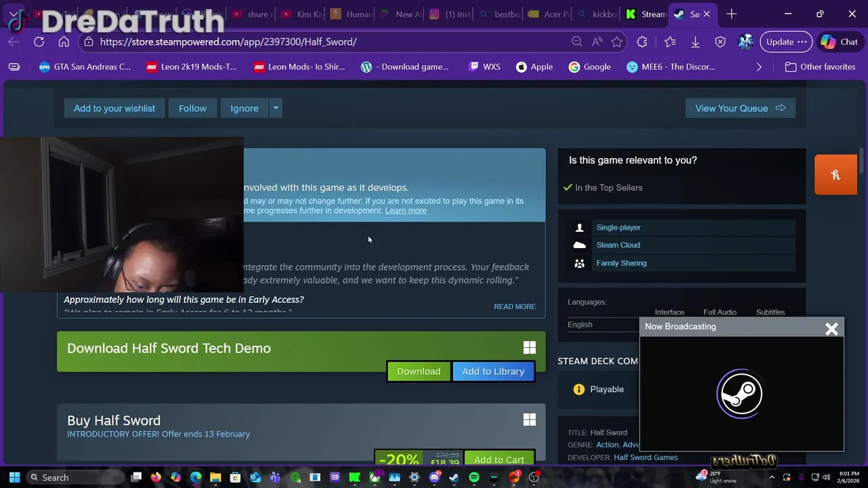Open the Leon Mods- Io Shir bookmark
The height and width of the screenshot is (488, 868).
[299, 66]
